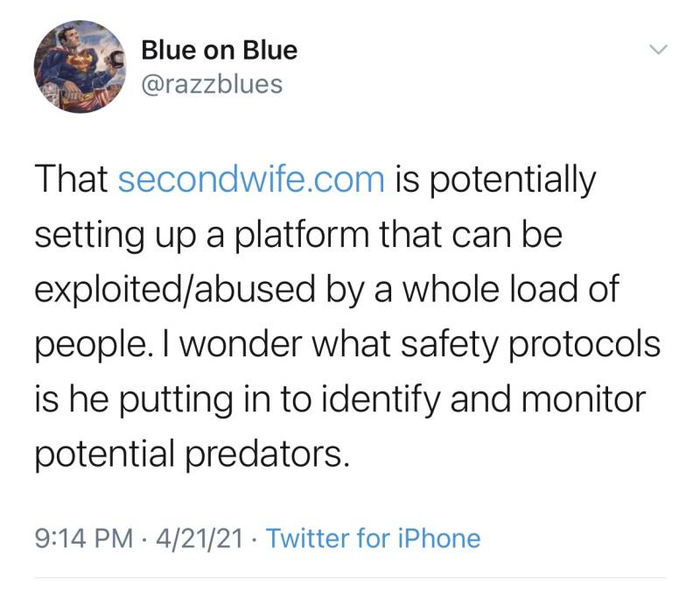Click the divider line below the timestamp

click(350, 577)
